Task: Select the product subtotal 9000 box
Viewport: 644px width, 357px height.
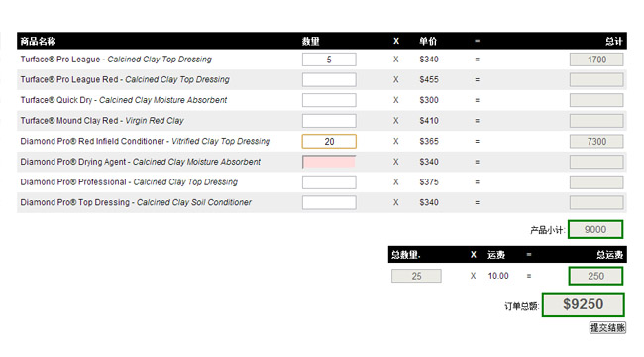Action: coord(595,229)
